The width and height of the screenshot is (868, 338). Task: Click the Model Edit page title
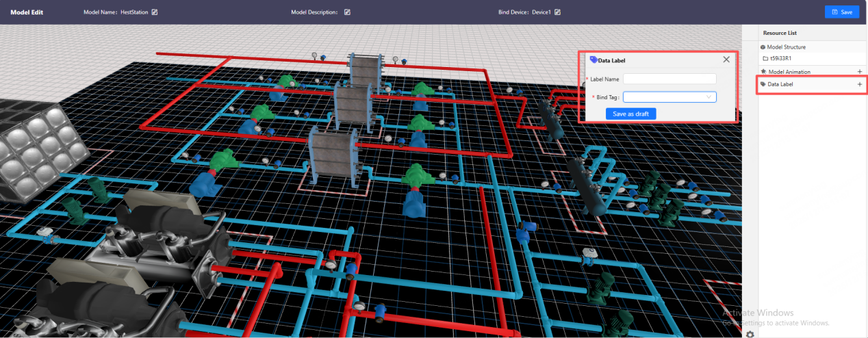(x=27, y=12)
